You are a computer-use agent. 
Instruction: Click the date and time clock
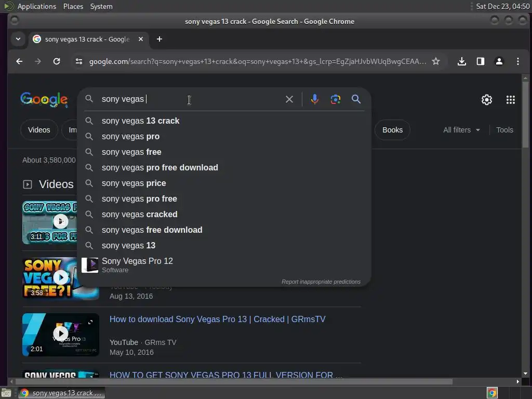coord(502,6)
